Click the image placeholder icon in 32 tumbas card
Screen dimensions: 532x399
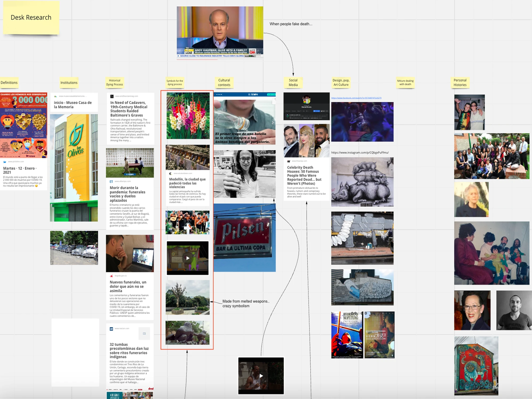coord(144,334)
